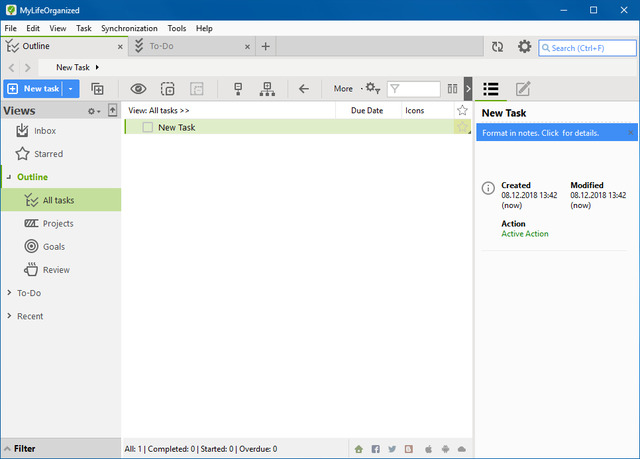Click the back arrow toolbar icon
Viewport: 640px width, 459px height.
(x=303, y=88)
